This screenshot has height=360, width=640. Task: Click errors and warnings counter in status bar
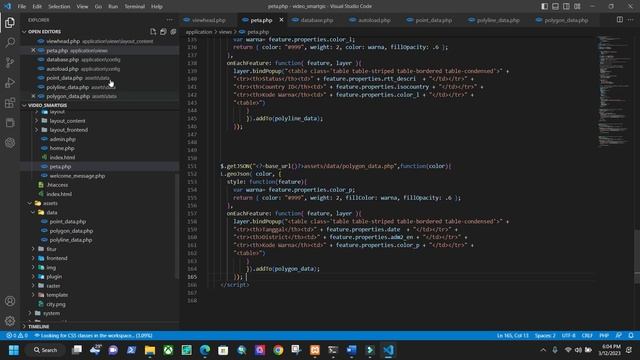point(17,336)
